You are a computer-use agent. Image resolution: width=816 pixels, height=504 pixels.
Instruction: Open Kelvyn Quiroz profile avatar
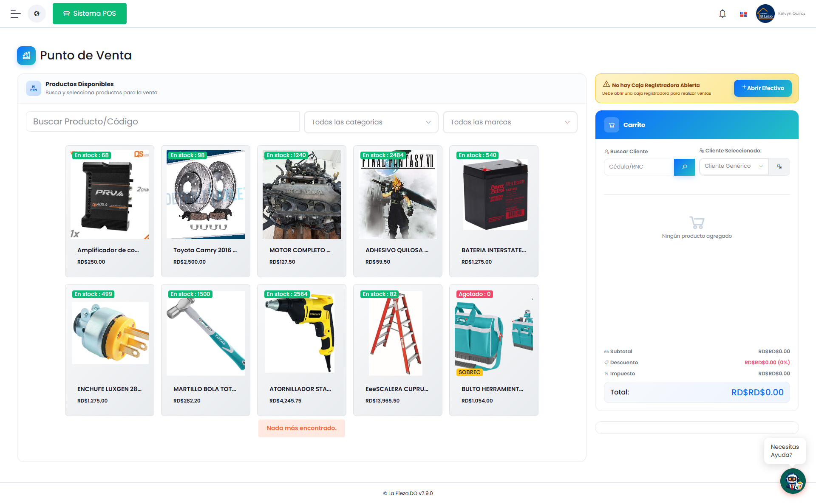point(765,14)
